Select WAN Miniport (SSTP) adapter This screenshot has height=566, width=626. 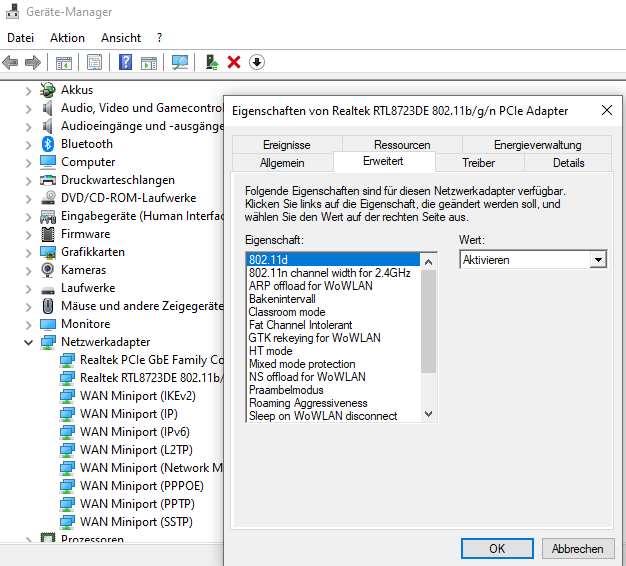(x=136, y=522)
